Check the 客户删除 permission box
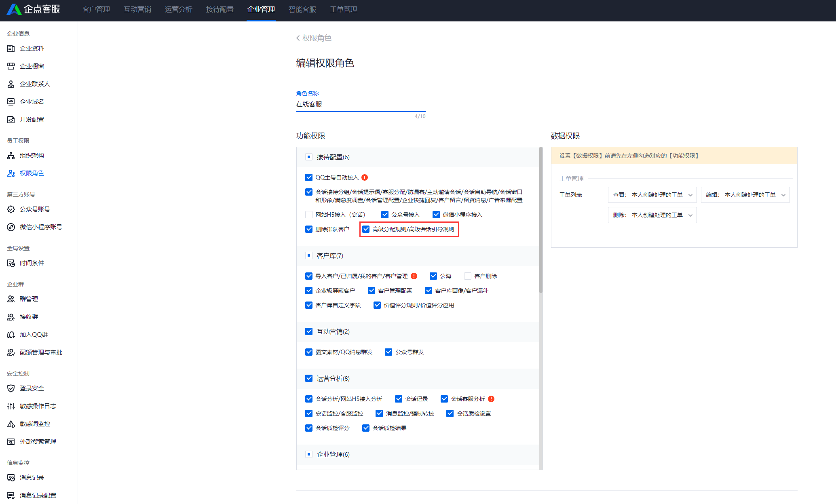 tap(468, 276)
